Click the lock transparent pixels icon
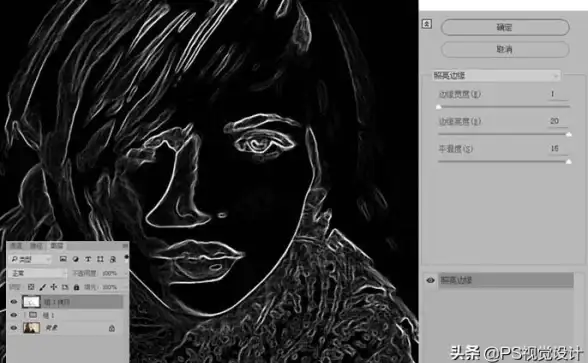588x363 pixels. pyautogui.click(x=31, y=287)
